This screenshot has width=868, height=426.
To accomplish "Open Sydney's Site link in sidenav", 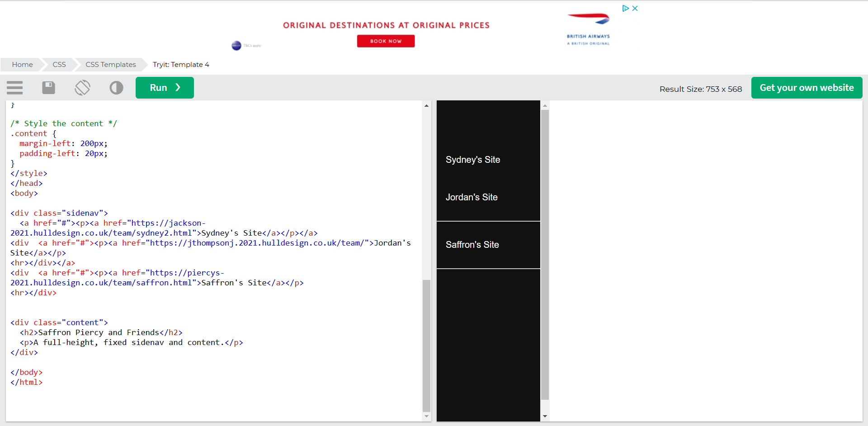I will [x=472, y=160].
